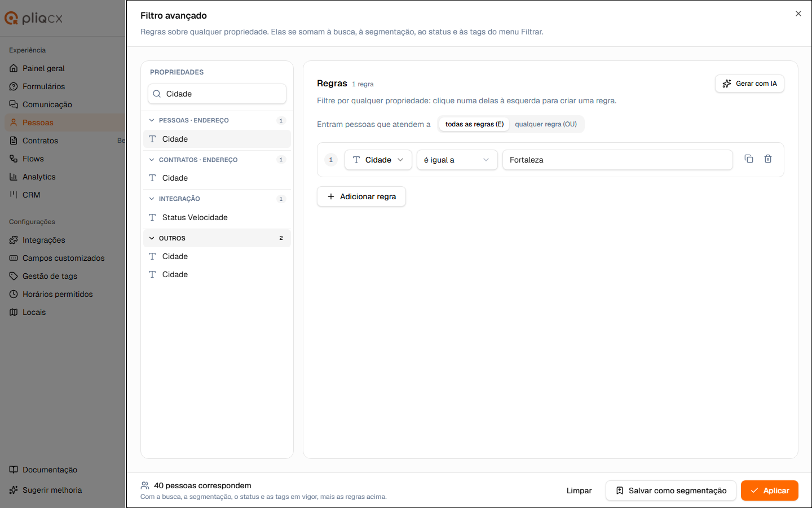Close the Filtro avançado dialog
This screenshot has height=508, width=812.
[798, 14]
